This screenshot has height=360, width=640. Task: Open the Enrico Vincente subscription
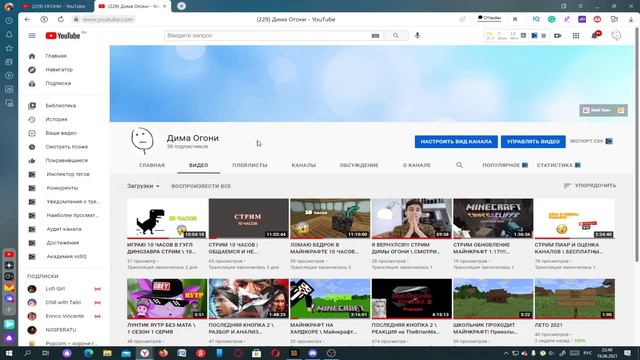coord(63,316)
